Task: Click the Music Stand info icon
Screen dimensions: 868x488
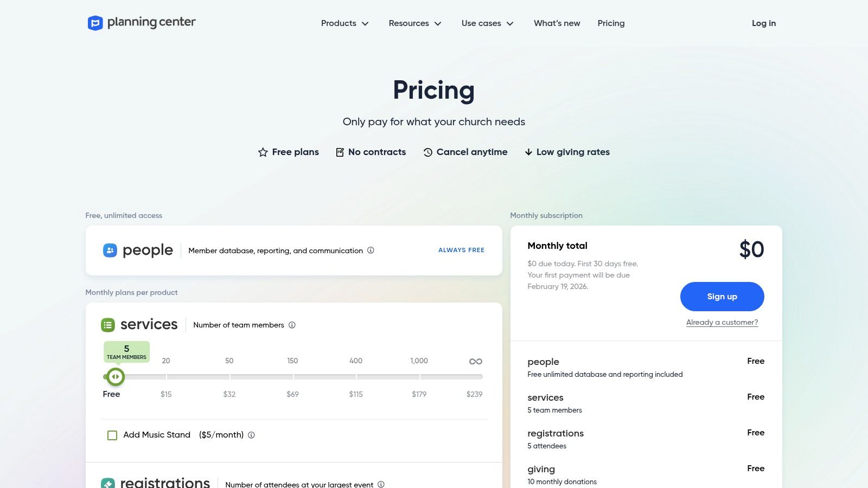Action: point(251,435)
